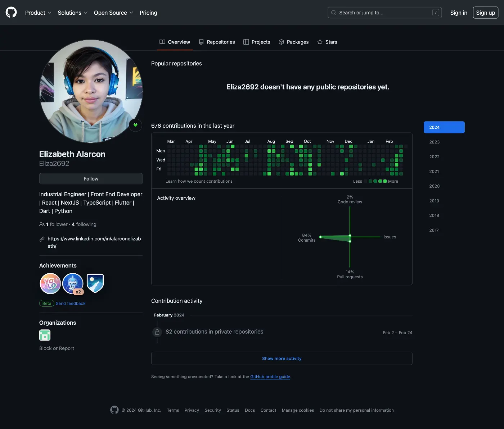Switch to the Repositories tab
Image resolution: width=504 pixels, height=429 pixels.
tap(217, 42)
